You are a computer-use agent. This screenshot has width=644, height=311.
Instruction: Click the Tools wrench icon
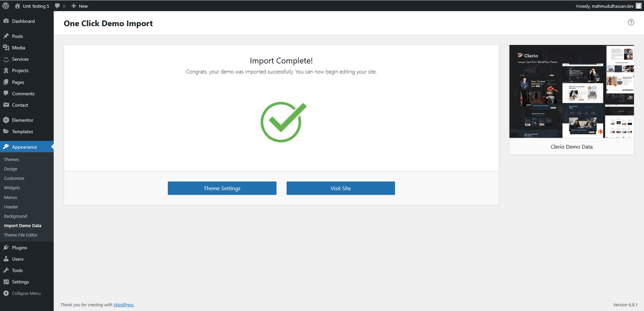point(6,270)
